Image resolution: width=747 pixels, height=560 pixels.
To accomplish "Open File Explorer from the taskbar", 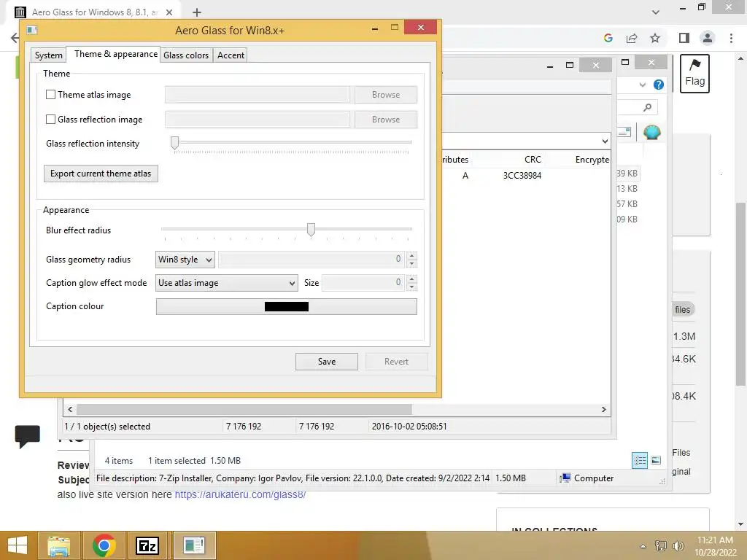I will [59, 545].
